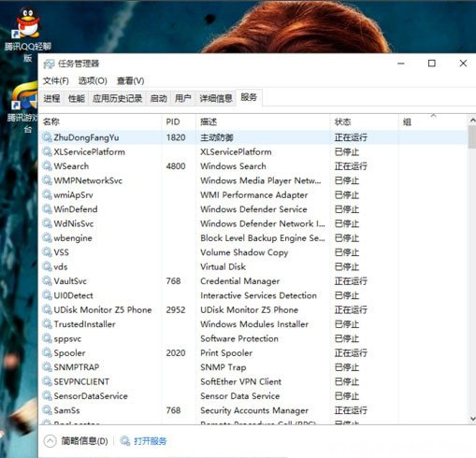Click PID value 2952
Image resolution: width=476 pixels, height=458 pixels.
pyautogui.click(x=176, y=309)
